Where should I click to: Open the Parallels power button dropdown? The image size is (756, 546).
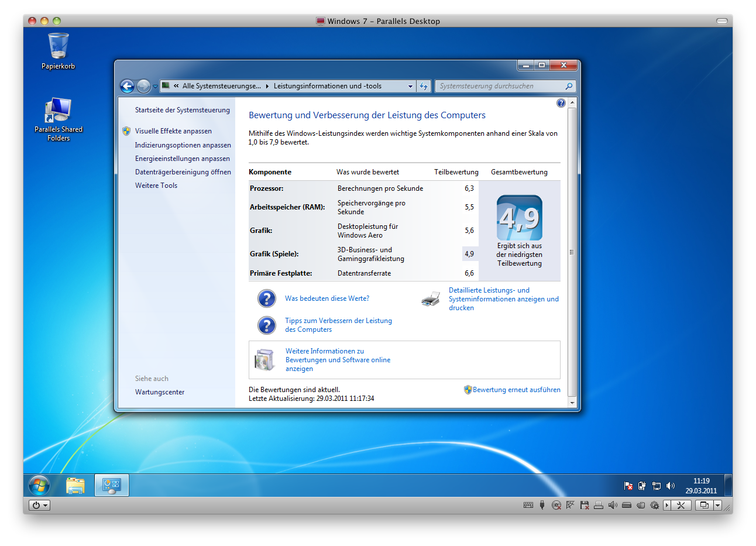click(39, 505)
